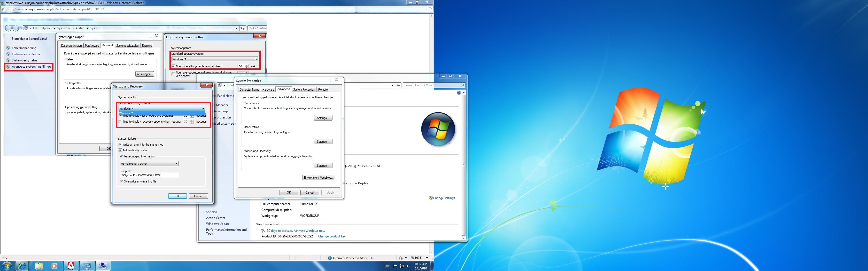Select highlighted Windows 7 entry in dropdown list
The width and height of the screenshot is (868, 271).
tap(162, 113)
